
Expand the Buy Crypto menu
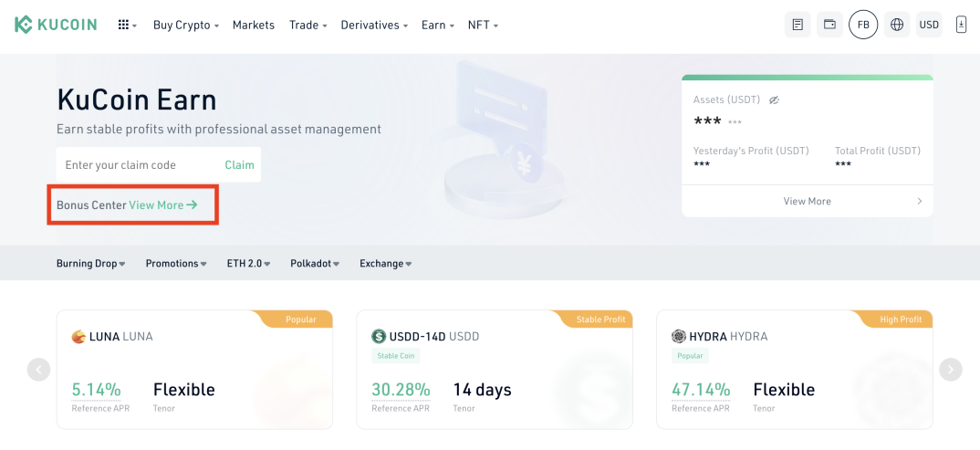(x=185, y=25)
